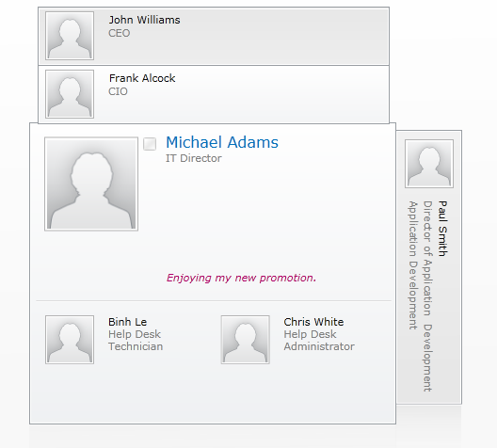Select the Binh Le name text
497x448 pixels.
click(x=127, y=322)
